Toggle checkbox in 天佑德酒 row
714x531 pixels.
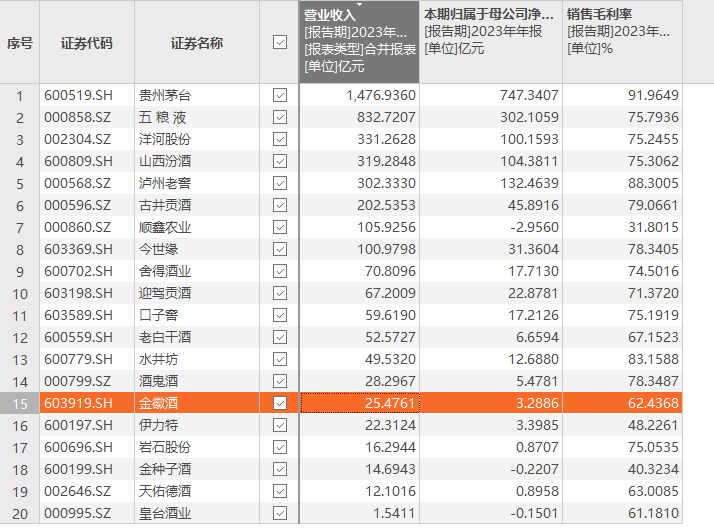click(280, 491)
